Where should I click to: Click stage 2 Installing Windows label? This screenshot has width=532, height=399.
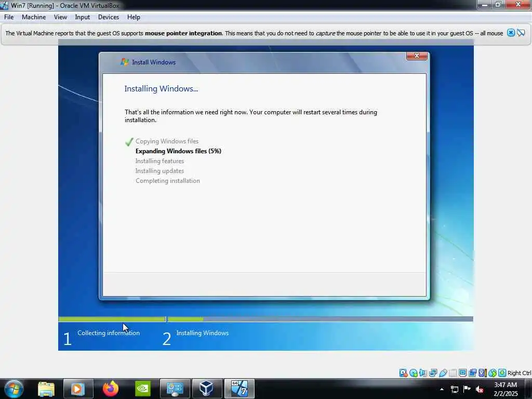(x=203, y=333)
